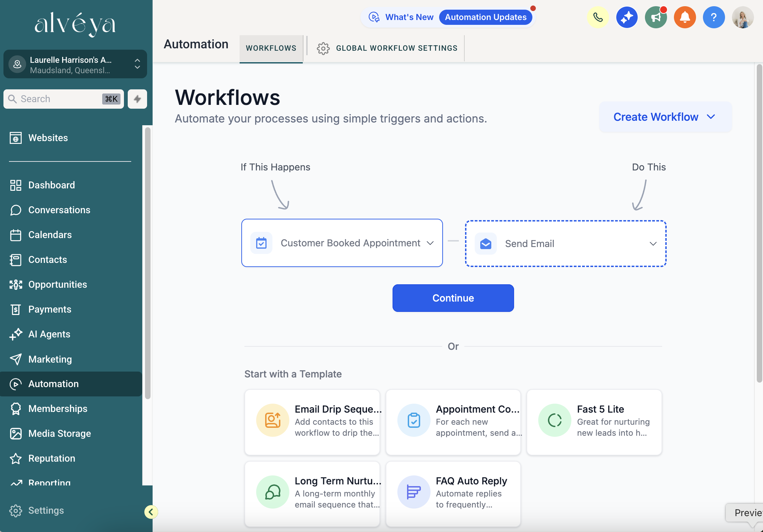Click the main page vertical scrollbar
763x532 pixels.
759,224
